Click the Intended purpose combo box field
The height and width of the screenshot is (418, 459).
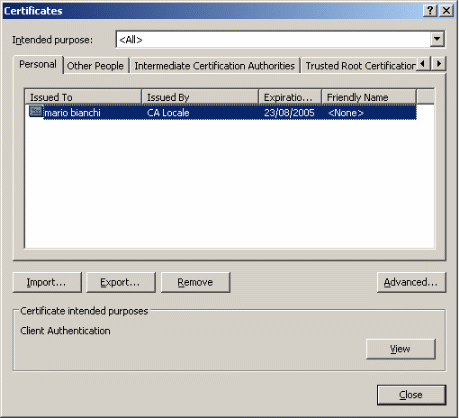coord(280,39)
